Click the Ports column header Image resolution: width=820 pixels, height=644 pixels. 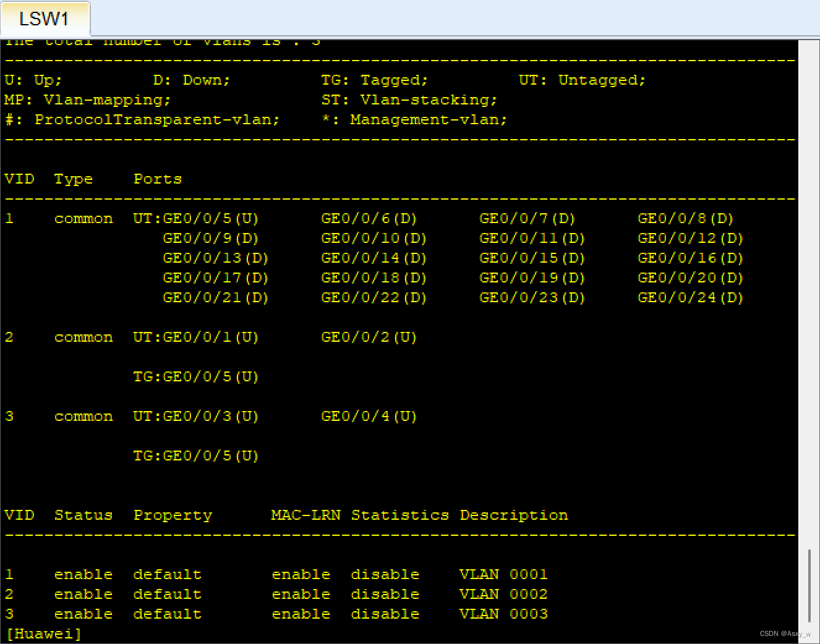click(x=157, y=179)
